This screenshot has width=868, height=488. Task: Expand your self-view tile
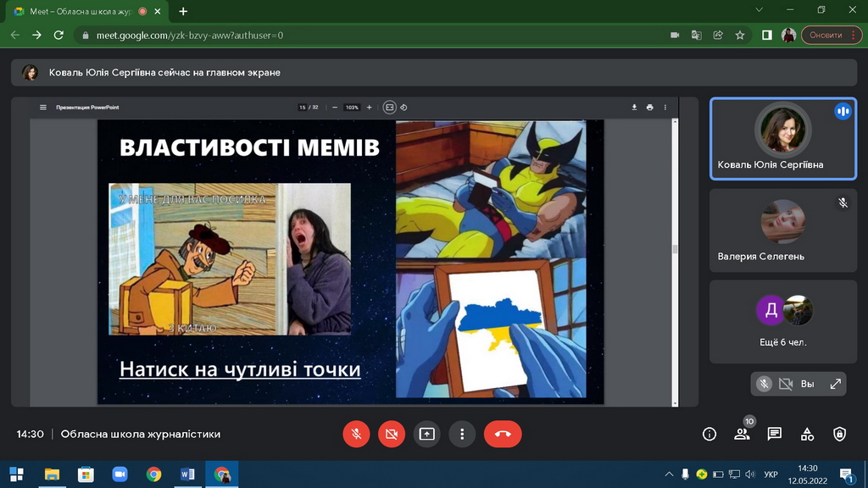pos(835,384)
